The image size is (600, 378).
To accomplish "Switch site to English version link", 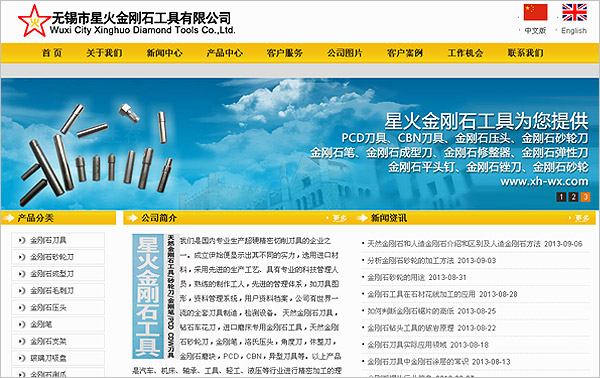I will tap(574, 31).
